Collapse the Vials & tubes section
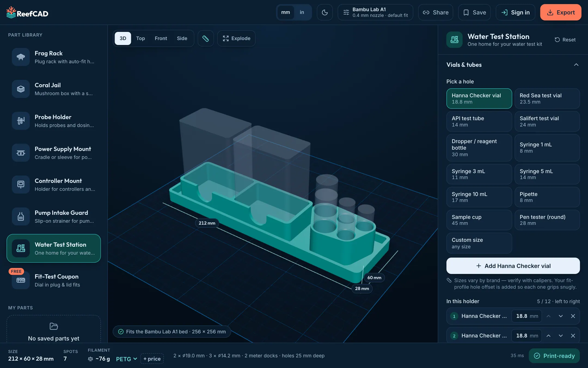 [576, 65]
